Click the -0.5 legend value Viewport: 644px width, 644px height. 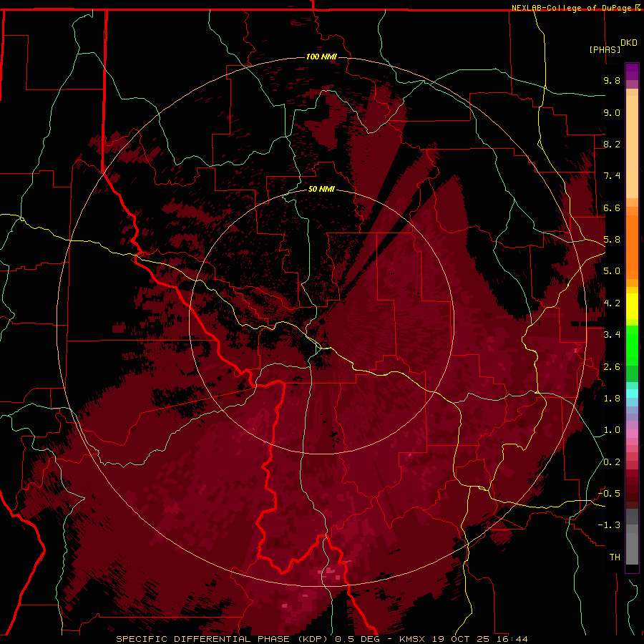[609, 494]
